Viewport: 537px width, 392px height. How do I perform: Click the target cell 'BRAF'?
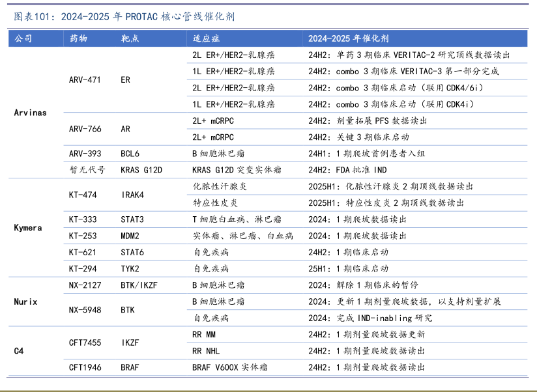point(130,367)
